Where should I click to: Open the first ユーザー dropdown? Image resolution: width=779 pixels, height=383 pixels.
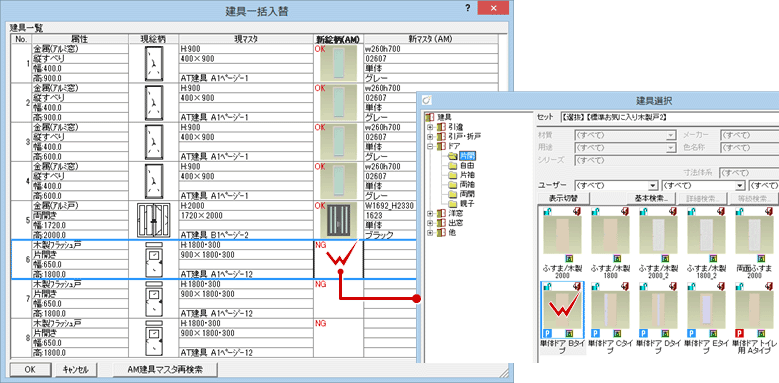tap(616, 185)
